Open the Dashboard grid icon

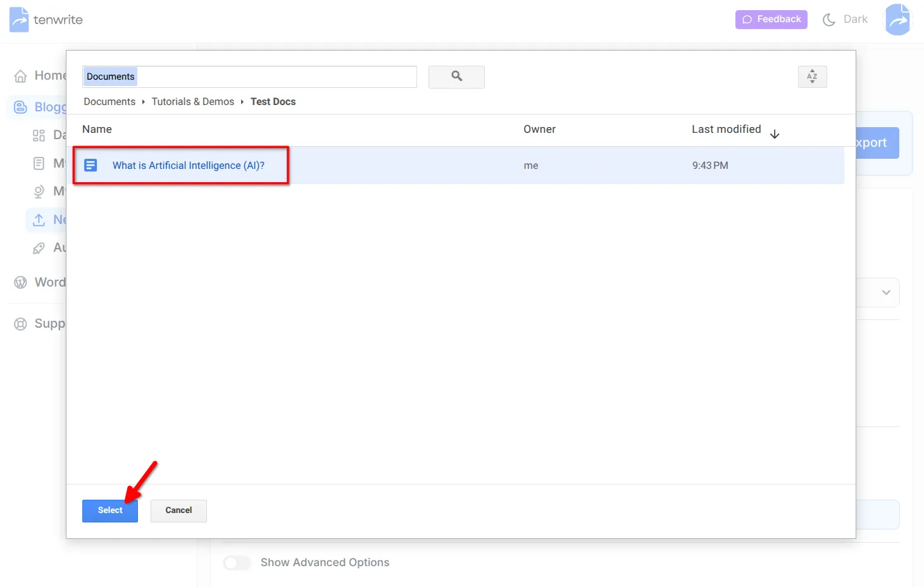point(39,135)
